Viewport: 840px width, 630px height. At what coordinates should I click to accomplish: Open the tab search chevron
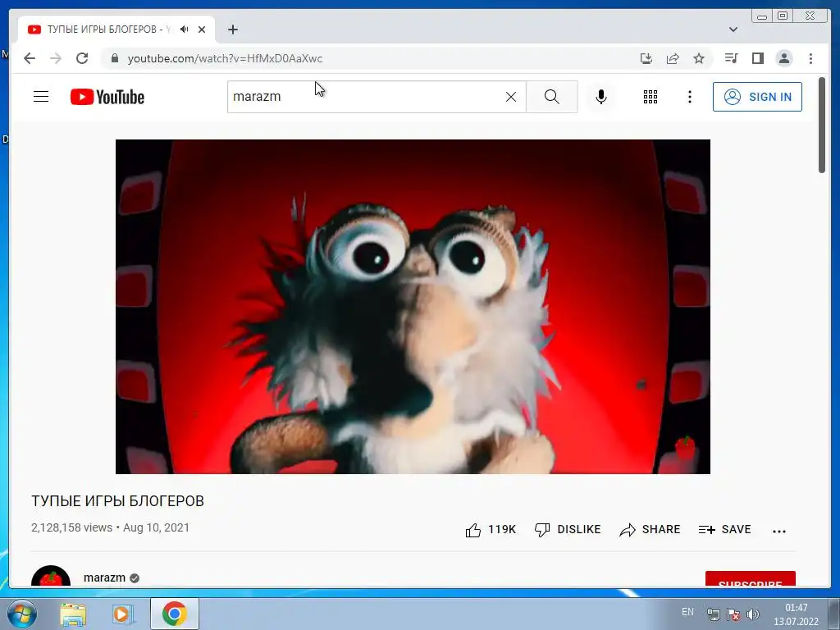point(733,30)
